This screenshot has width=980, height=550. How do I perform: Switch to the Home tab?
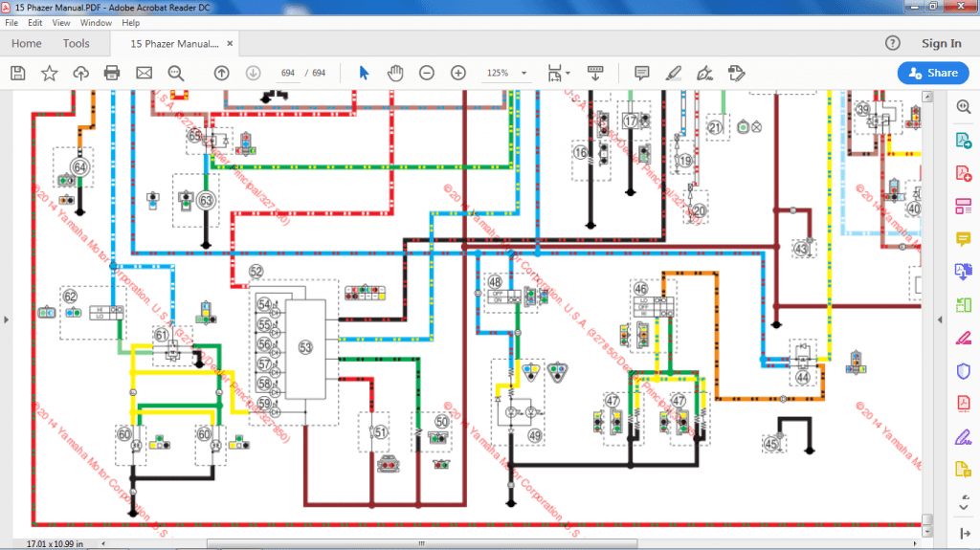tap(26, 43)
